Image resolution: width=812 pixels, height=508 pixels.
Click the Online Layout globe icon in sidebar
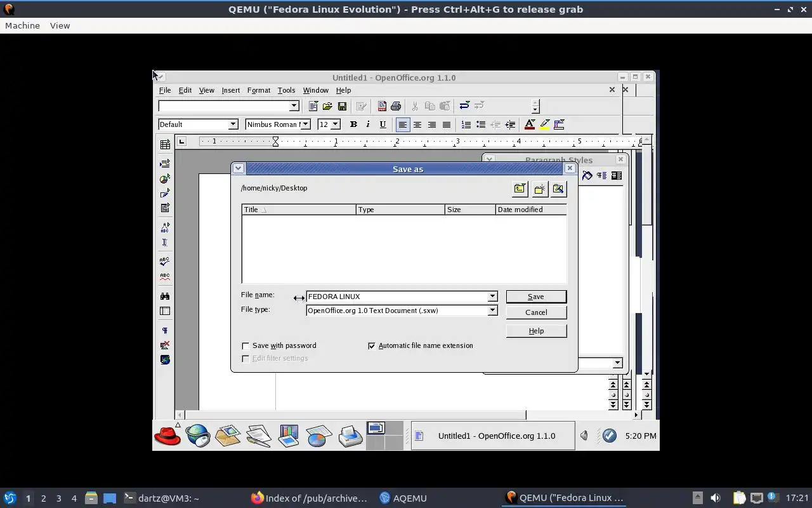pos(165,359)
